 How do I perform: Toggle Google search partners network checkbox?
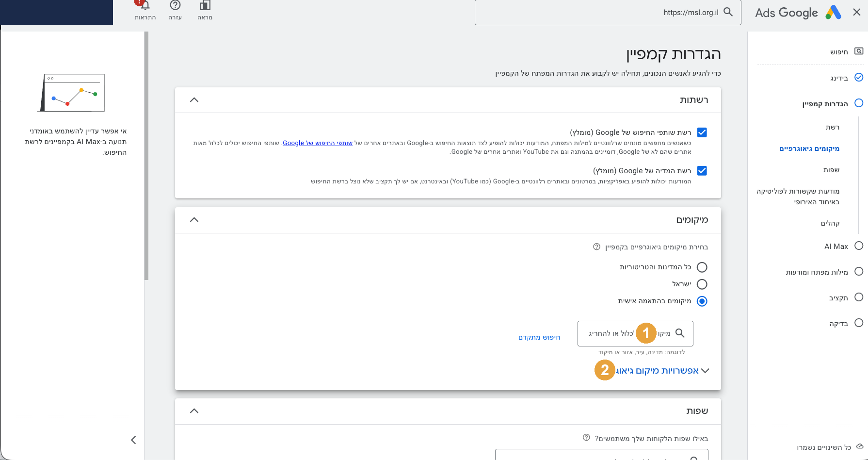(x=702, y=132)
